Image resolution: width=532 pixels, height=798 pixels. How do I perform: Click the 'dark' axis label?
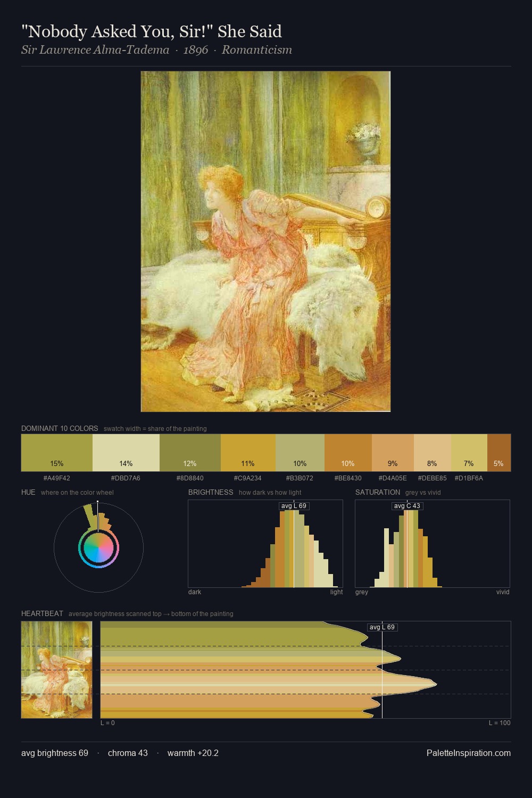click(195, 592)
